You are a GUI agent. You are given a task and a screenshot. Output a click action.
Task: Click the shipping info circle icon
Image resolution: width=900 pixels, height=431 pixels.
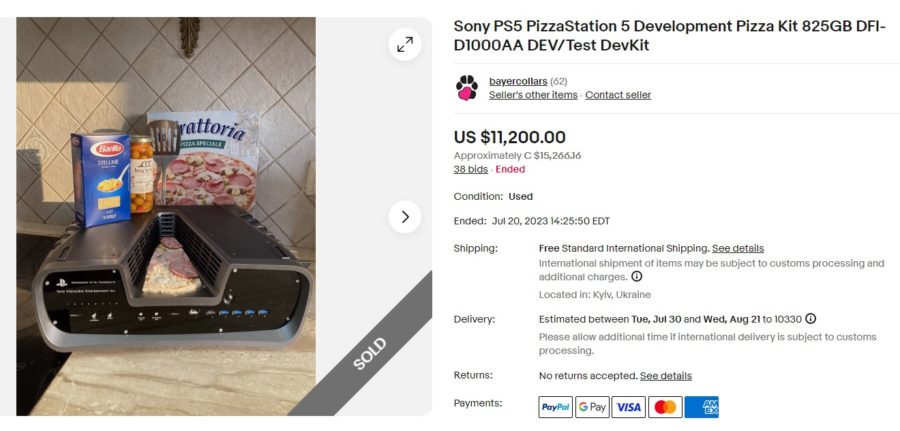point(637,277)
